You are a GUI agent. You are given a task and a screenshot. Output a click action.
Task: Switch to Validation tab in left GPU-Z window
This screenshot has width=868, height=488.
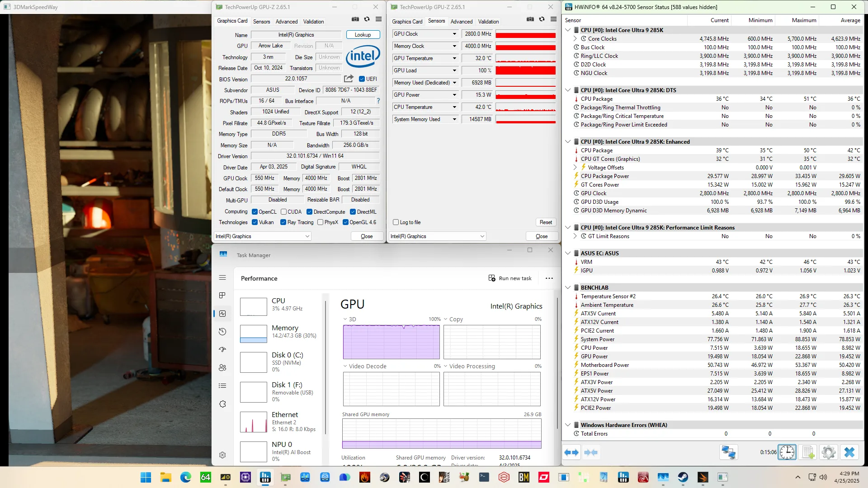click(313, 22)
